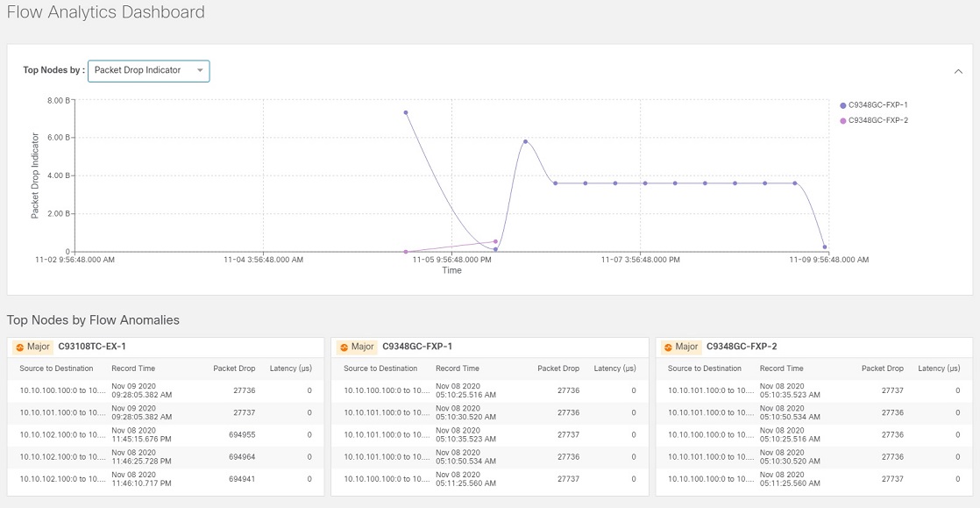Open the C9348GC-FXP-2 node title
Screen dimensions: 980x508
[742, 346]
